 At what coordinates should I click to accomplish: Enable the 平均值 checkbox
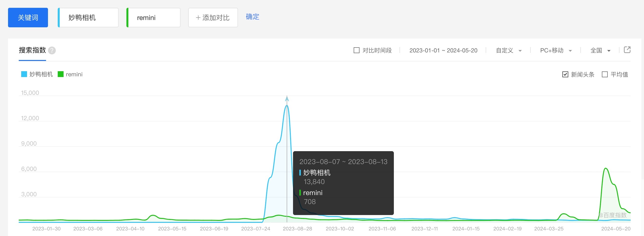tap(605, 74)
